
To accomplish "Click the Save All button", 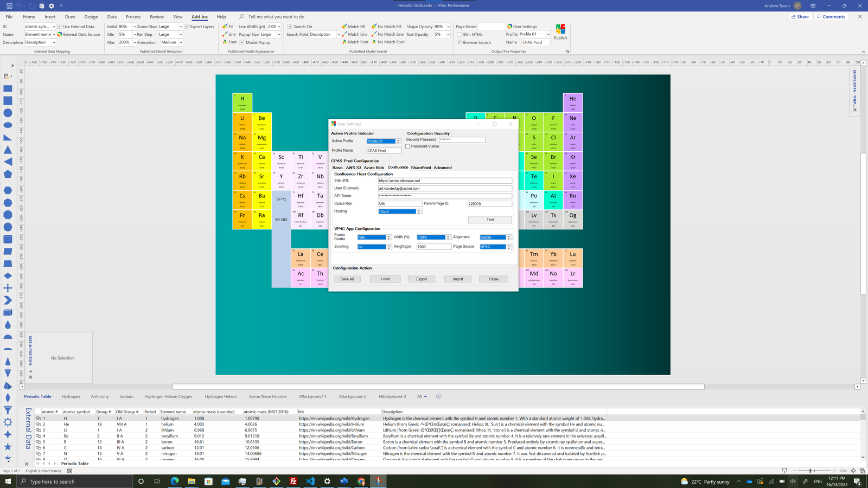I will tap(347, 279).
